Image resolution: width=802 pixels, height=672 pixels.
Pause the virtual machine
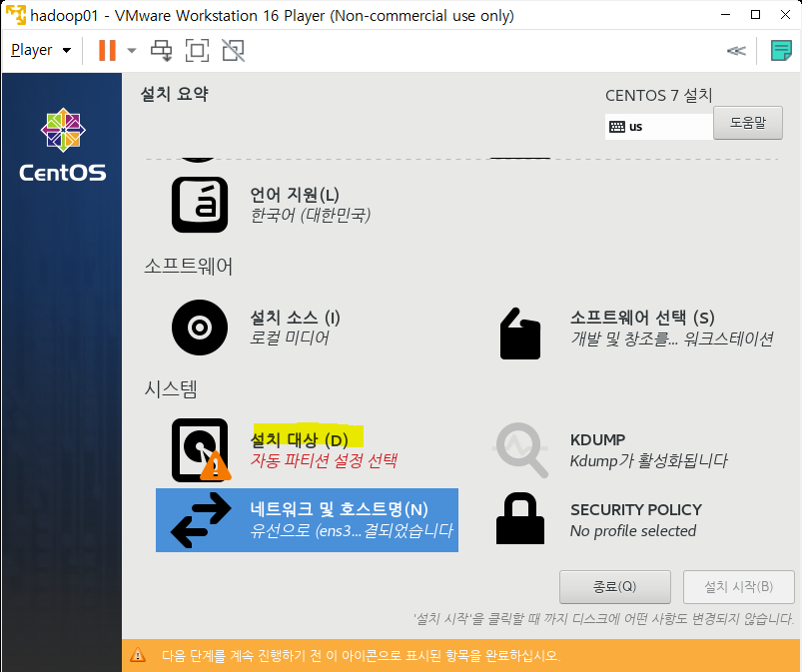tap(107, 50)
